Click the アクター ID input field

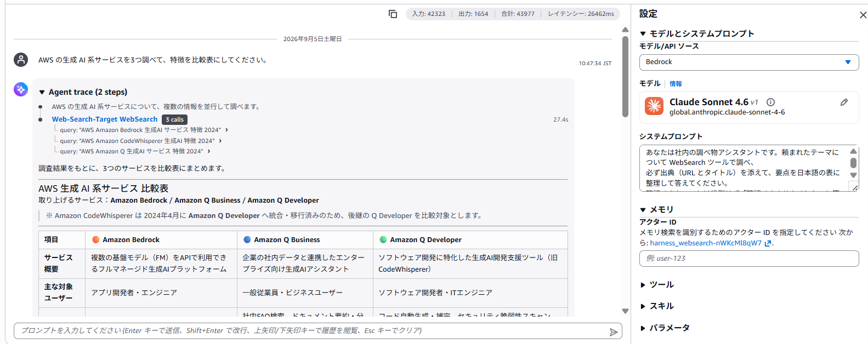point(749,259)
